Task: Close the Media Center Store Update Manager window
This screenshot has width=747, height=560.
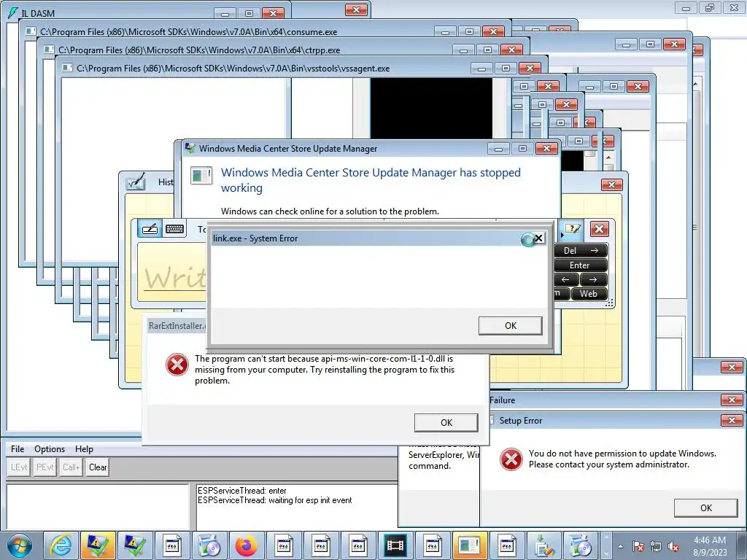Action: [x=547, y=149]
